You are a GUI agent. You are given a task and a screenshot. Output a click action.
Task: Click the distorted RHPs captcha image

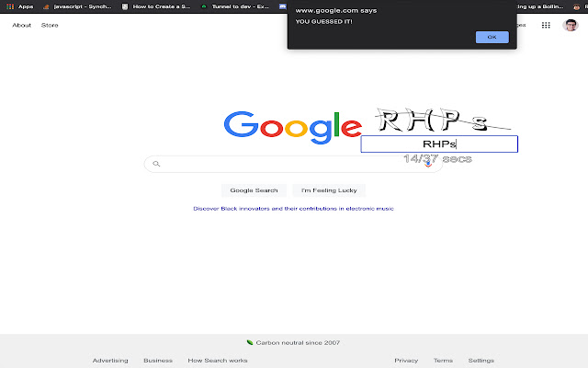tap(443, 121)
